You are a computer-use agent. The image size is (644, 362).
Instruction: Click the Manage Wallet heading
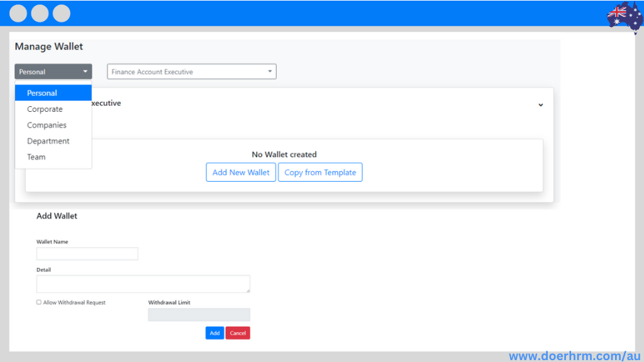pyautogui.click(x=49, y=47)
